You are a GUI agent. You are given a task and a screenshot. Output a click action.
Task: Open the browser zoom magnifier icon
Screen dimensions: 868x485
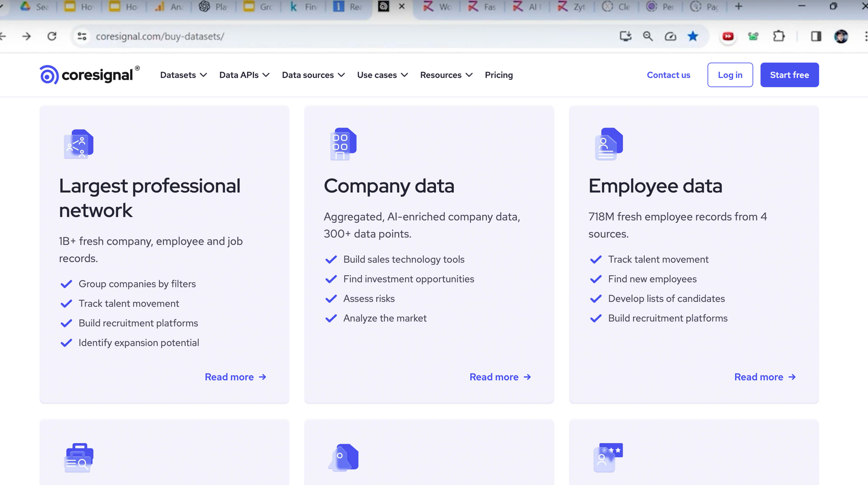point(647,36)
